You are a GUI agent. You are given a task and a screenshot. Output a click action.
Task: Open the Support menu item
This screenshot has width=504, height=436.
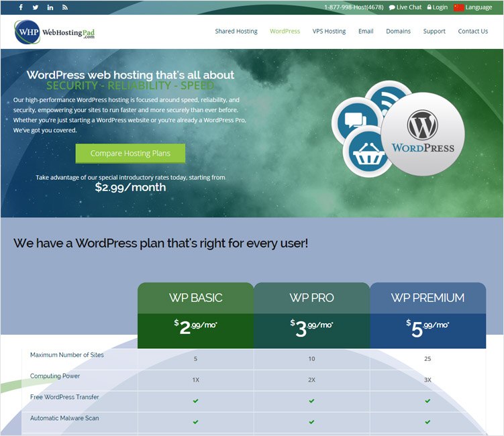[434, 31]
